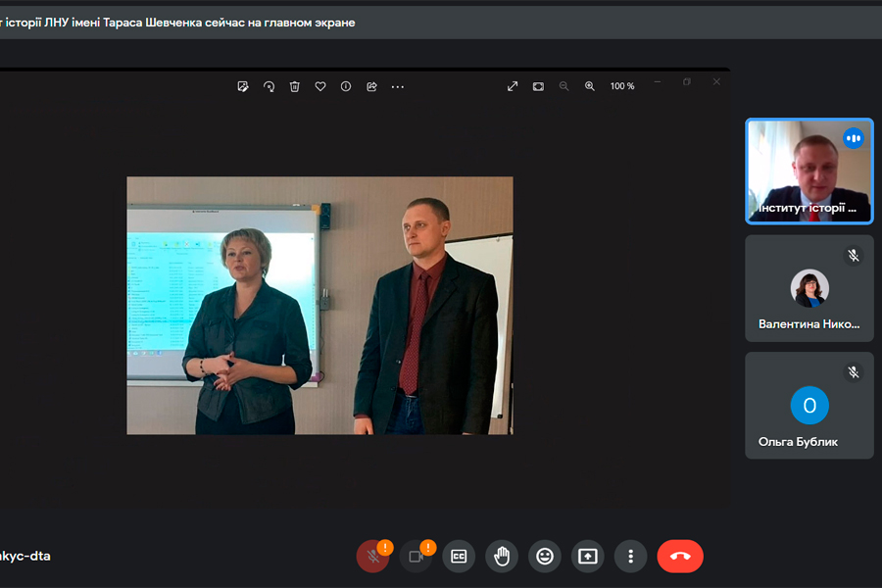This screenshot has width=882, height=588.
Task: Zoom out using the magnifier minus icon
Action: point(563,86)
